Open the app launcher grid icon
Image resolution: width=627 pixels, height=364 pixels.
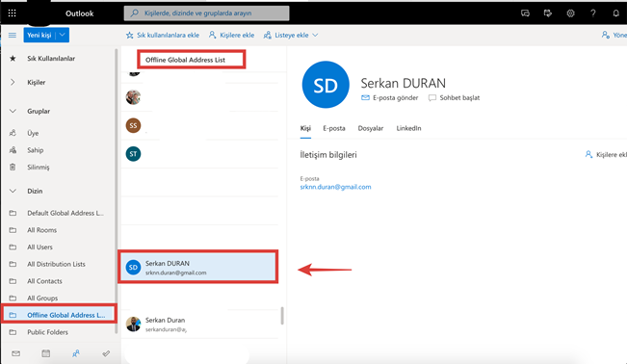[12, 13]
